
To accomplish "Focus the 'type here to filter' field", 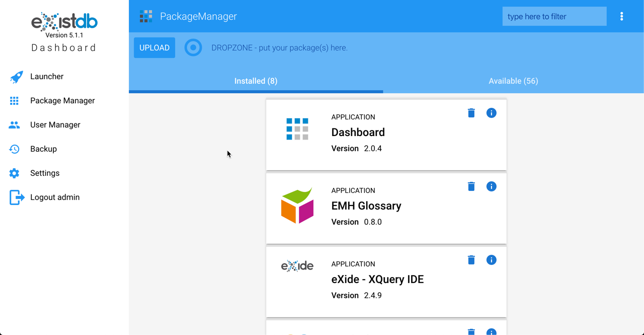I will click(554, 16).
